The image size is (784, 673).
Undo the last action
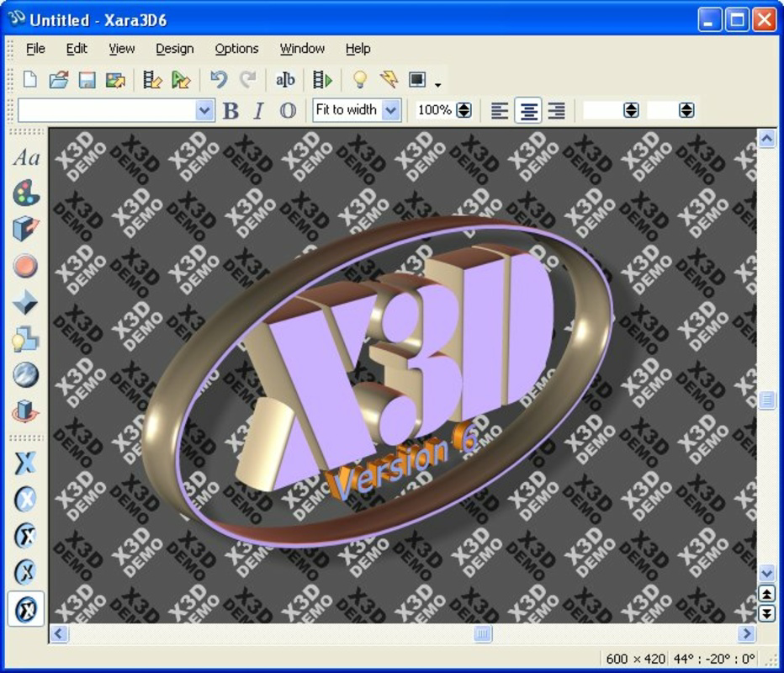click(219, 80)
